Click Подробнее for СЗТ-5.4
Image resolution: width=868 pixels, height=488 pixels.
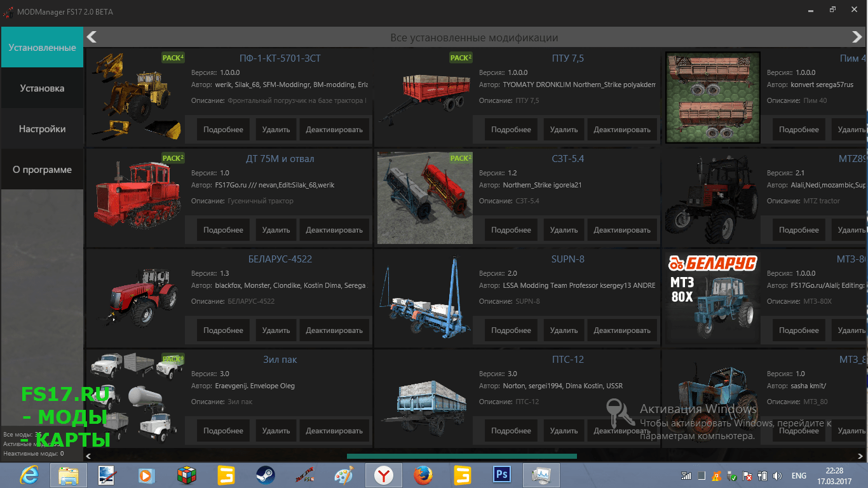point(511,229)
